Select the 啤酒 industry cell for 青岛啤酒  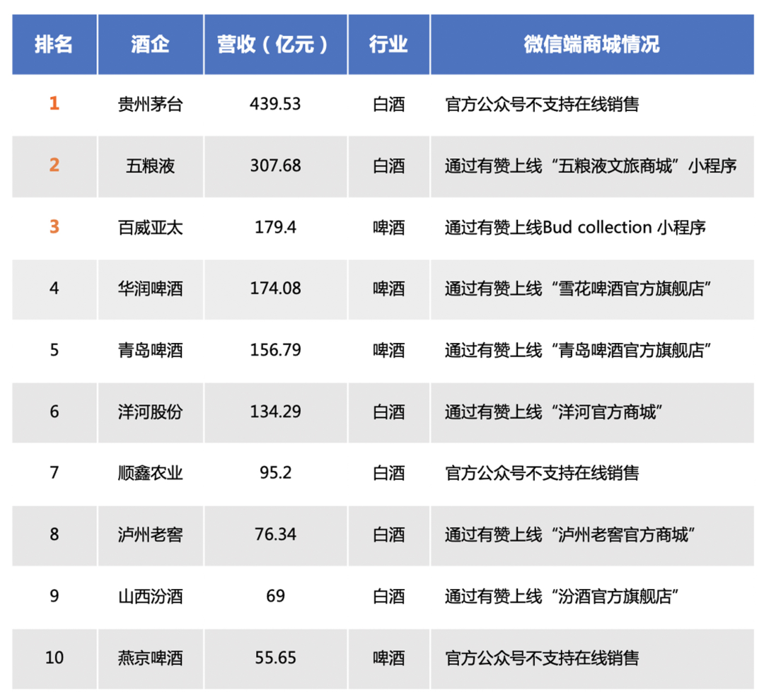click(388, 351)
